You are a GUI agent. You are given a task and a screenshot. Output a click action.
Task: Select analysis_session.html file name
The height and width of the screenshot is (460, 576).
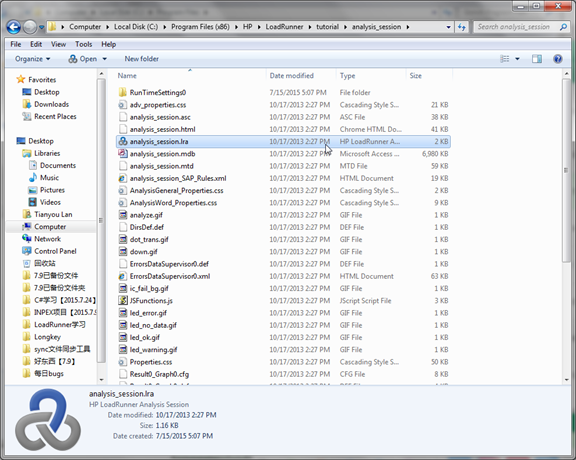click(x=162, y=129)
